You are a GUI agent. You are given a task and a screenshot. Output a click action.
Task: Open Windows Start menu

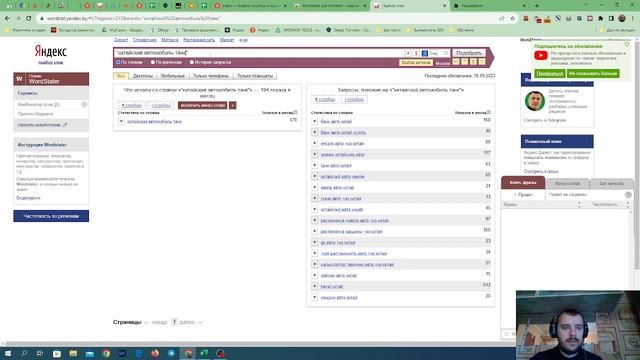pos(8,353)
